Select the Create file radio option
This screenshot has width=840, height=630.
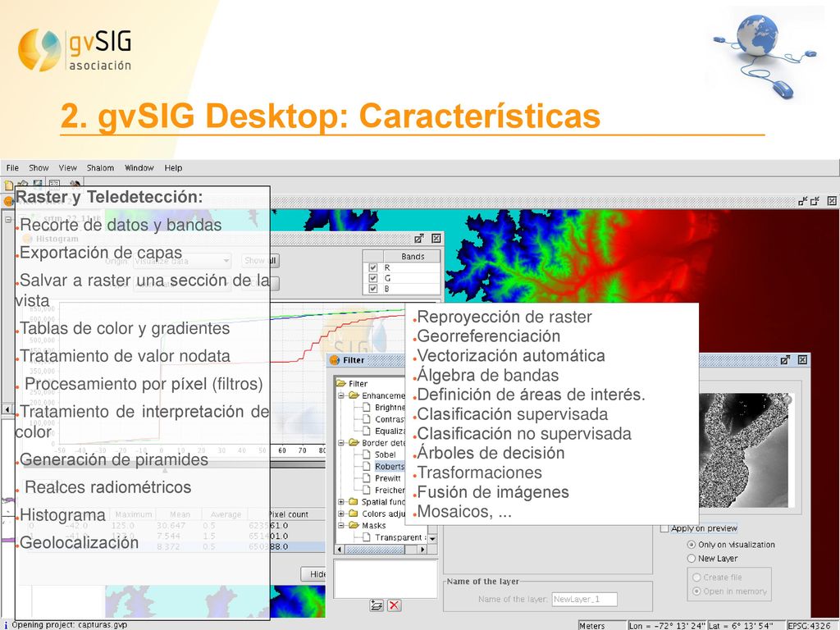[696, 577]
